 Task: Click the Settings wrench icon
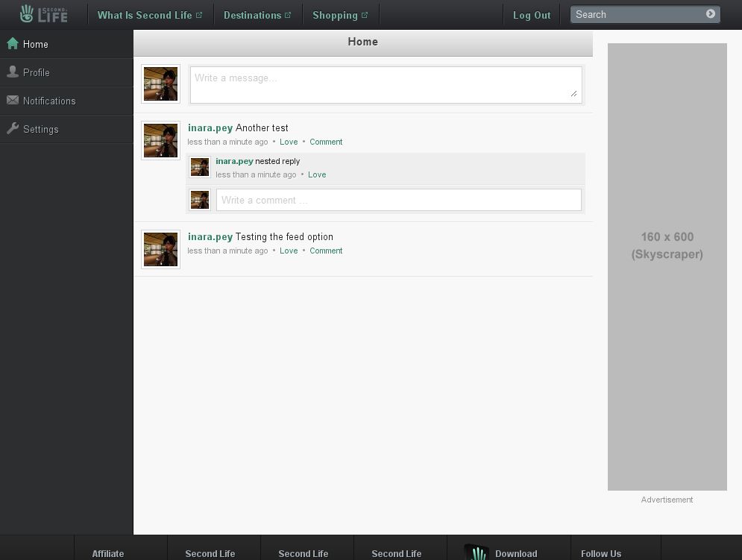[x=13, y=129]
